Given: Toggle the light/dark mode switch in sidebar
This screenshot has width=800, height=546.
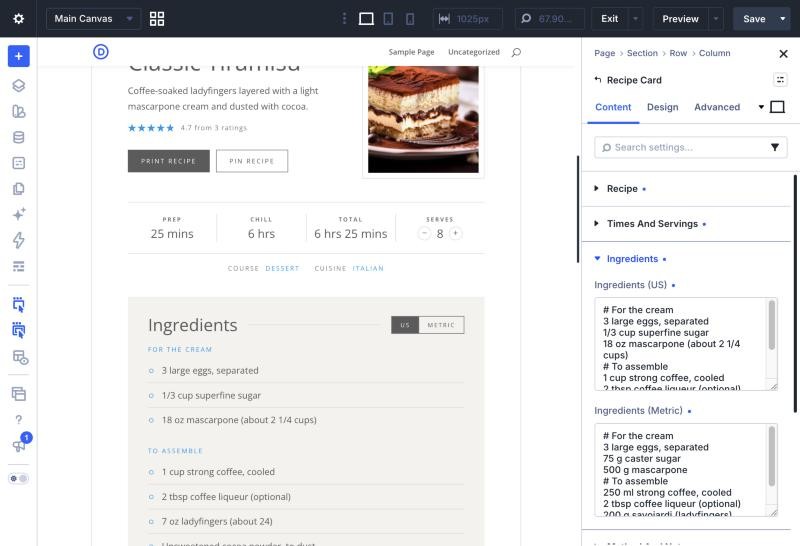Looking at the screenshot, I should (x=18, y=479).
